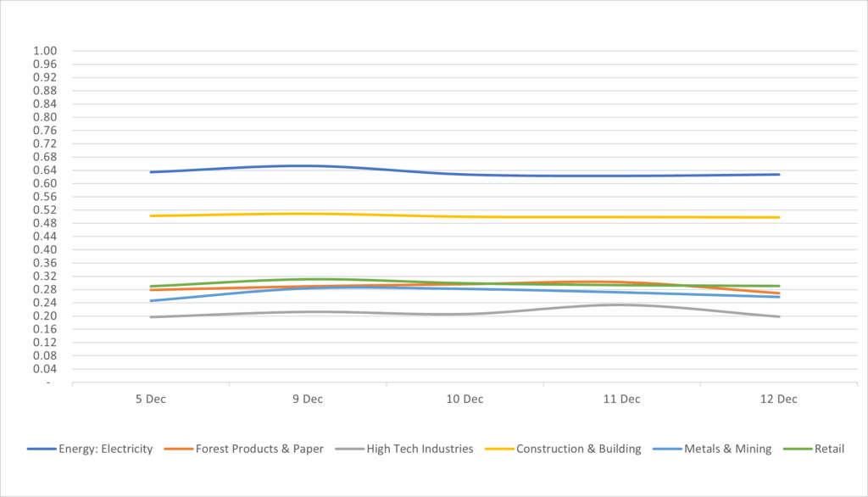Click the "5 Dec" x-axis label
868x497 pixels.
pyautogui.click(x=150, y=399)
